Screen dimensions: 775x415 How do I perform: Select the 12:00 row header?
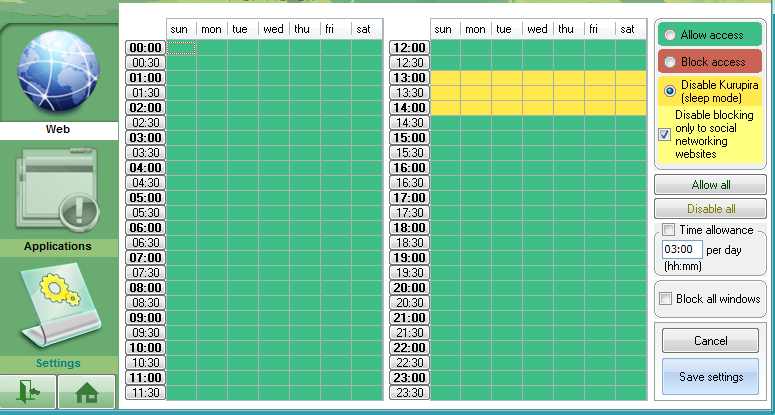pyautogui.click(x=410, y=48)
